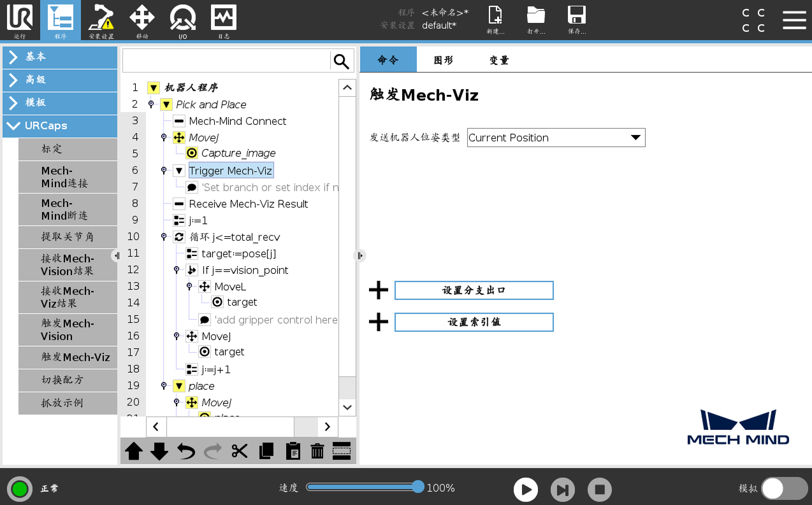Delete the selected program node
812x505 pixels.
pyautogui.click(x=317, y=451)
